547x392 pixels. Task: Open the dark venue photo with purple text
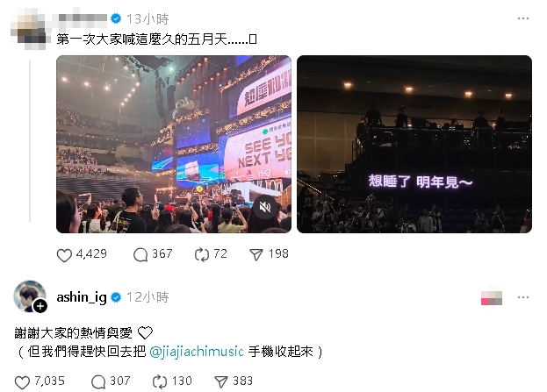(x=414, y=144)
